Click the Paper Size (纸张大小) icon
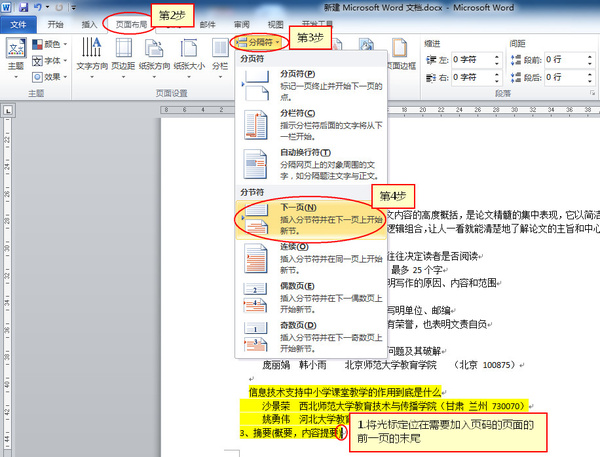 point(187,55)
